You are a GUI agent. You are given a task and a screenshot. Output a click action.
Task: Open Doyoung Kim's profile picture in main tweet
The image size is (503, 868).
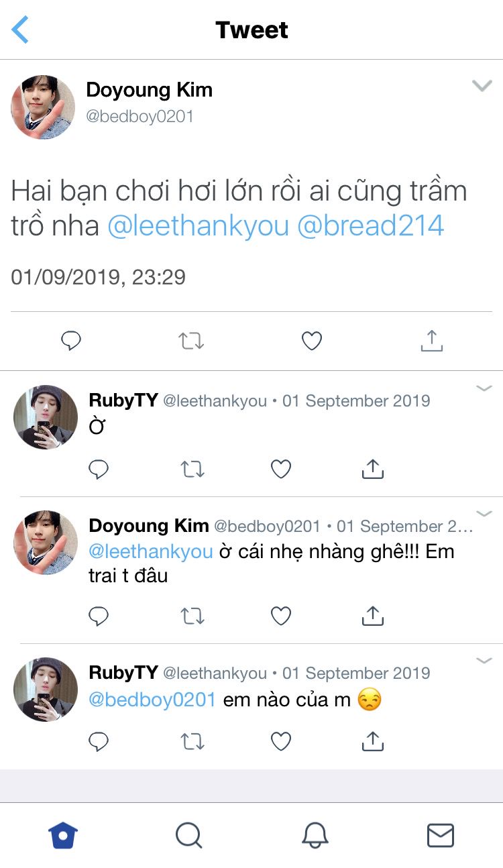tap(43, 107)
